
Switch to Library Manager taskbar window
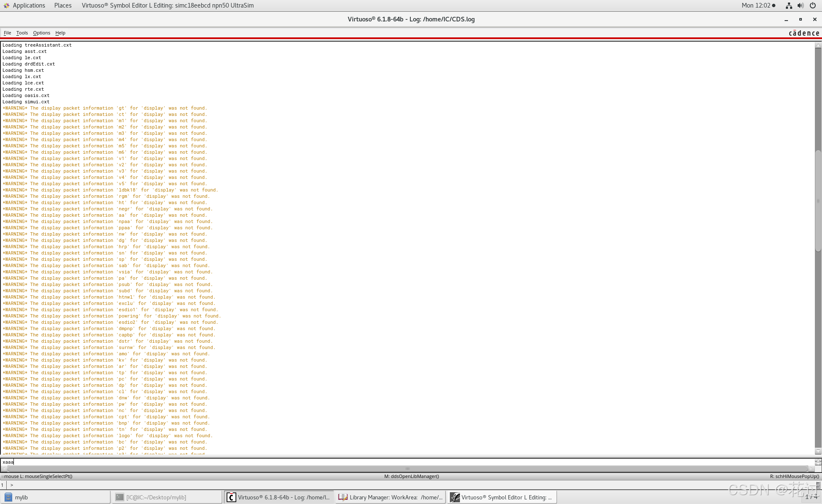(391, 497)
